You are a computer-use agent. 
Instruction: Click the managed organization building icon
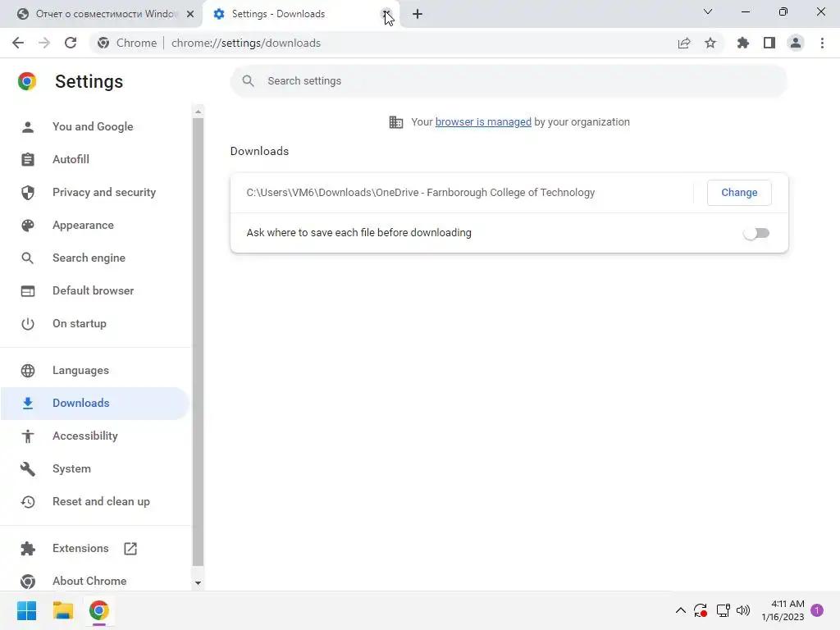(396, 122)
